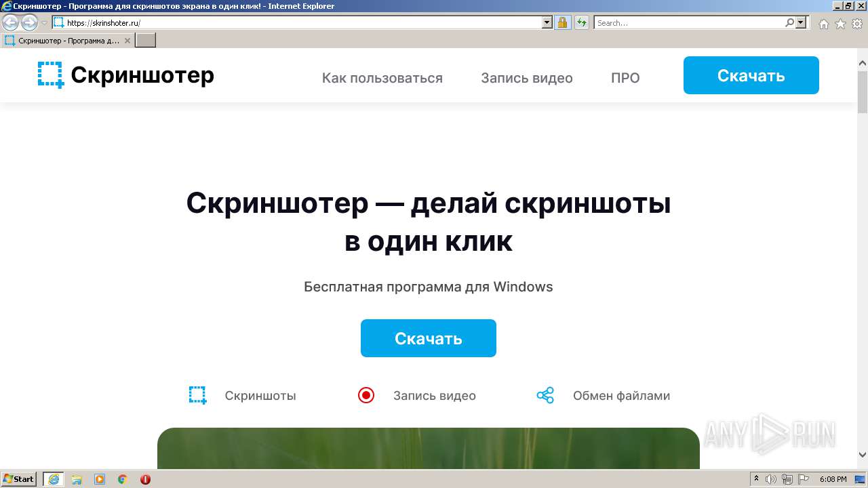
Task: Click the volume speaker tray icon
Action: (x=772, y=479)
